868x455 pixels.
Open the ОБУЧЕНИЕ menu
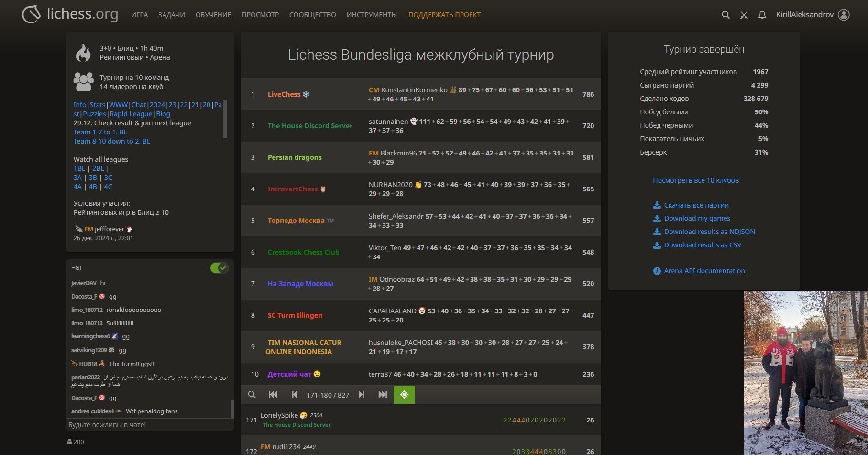(x=213, y=15)
